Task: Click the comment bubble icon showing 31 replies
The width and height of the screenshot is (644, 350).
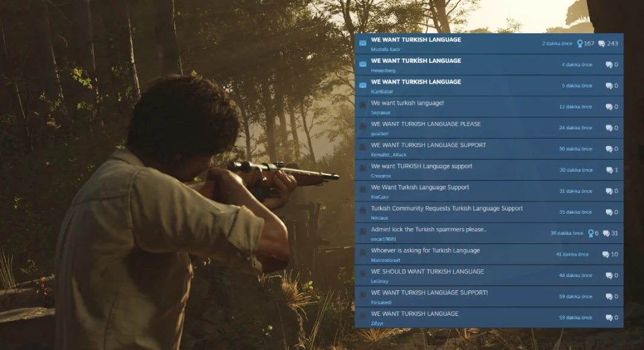Action: [606, 234]
